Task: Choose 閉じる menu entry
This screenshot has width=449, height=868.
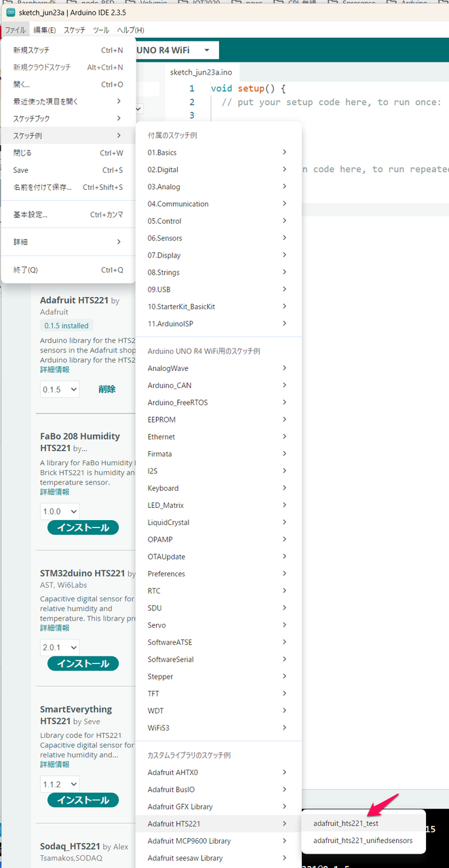Action: coord(68,153)
